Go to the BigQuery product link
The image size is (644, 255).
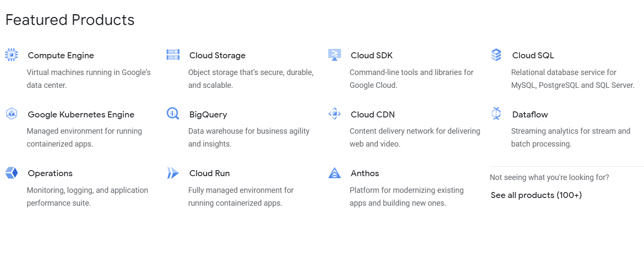pyautogui.click(x=208, y=114)
